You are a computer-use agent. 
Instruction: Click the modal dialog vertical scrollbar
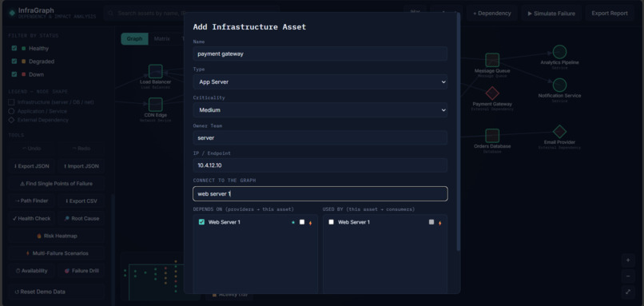pyautogui.click(x=459, y=132)
